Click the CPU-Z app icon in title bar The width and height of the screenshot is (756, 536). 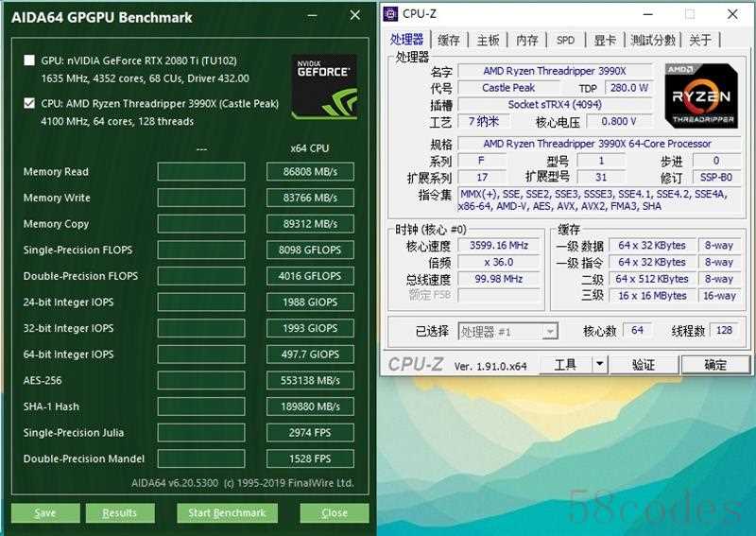(x=390, y=14)
